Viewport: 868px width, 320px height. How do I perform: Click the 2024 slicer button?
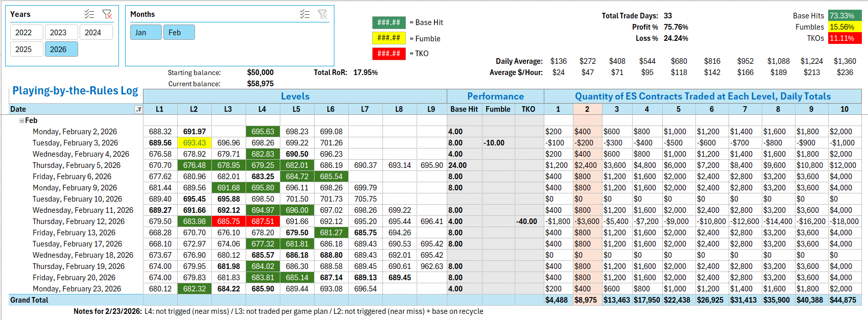coord(95,33)
